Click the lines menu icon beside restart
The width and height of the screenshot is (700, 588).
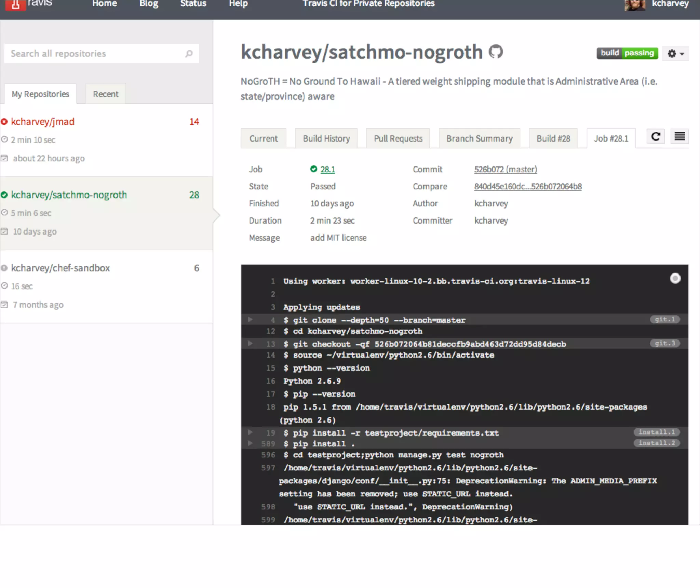pos(679,137)
